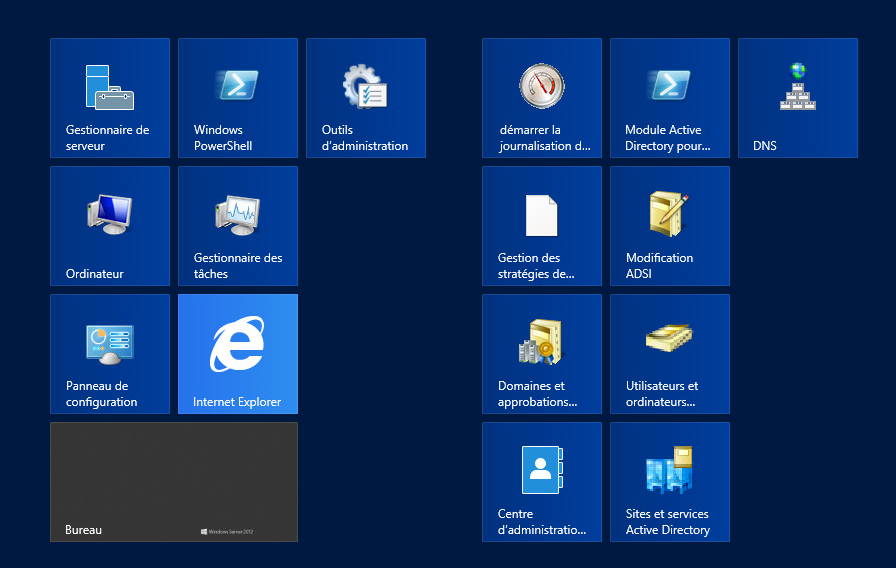The width and height of the screenshot is (896, 568).
Task: Launch Modification ADSI tile
Action: (x=670, y=226)
